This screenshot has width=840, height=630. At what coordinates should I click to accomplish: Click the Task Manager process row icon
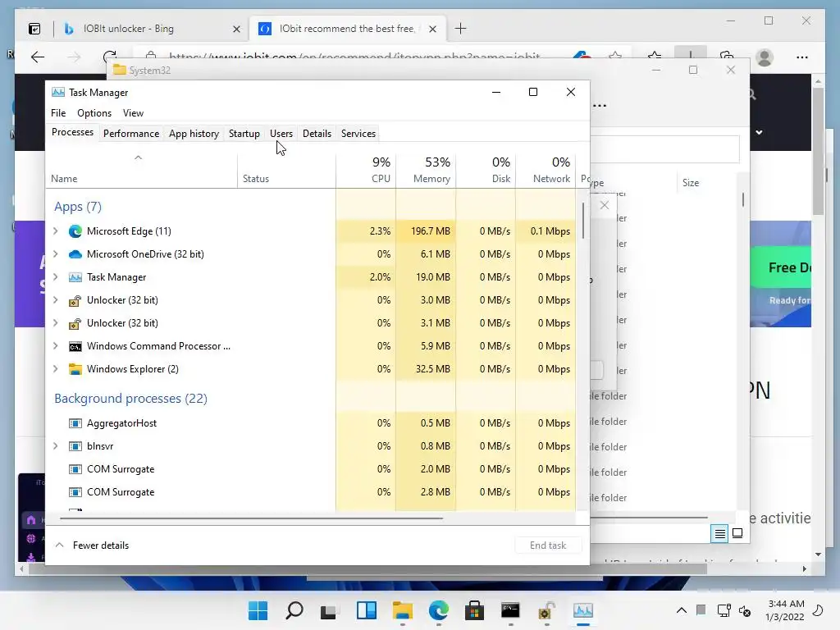pyautogui.click(x=75, y=277)
